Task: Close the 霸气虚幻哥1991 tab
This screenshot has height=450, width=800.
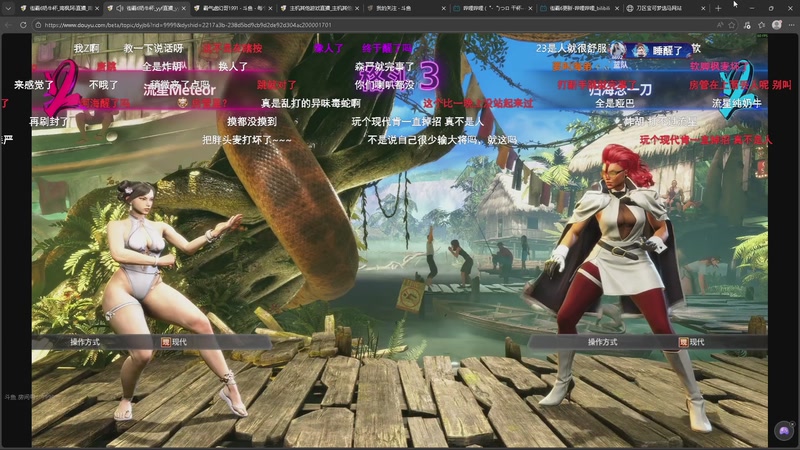Action: 270,8
